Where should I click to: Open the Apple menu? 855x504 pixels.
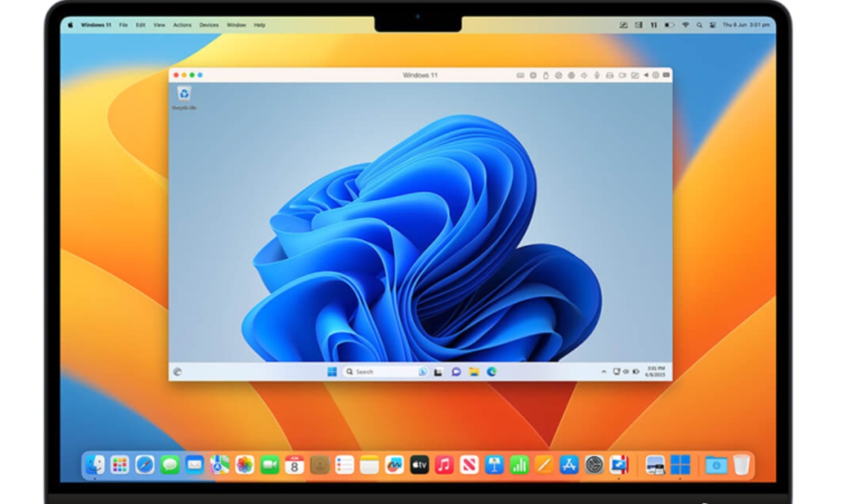[71, 25]
